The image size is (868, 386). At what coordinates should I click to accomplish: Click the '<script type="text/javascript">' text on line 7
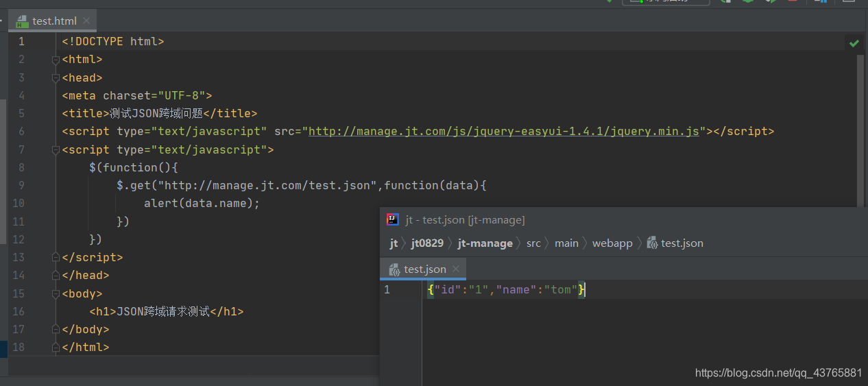pyautogui.click(x=168, y=149)
